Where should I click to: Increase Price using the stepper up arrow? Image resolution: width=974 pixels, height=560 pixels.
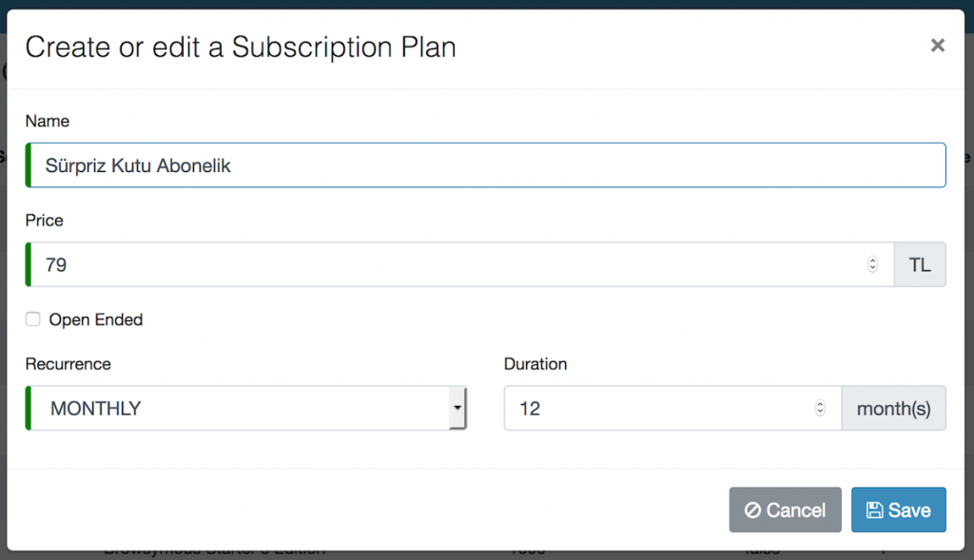(873, 261)
